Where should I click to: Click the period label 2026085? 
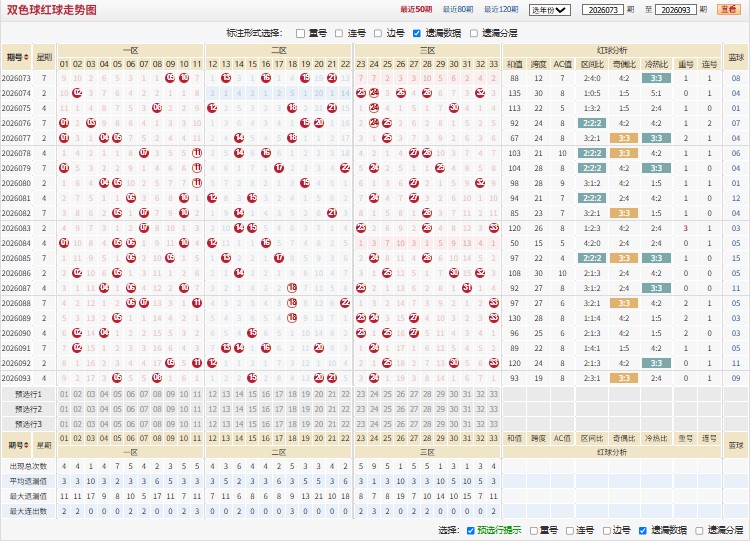click(16, 258)
